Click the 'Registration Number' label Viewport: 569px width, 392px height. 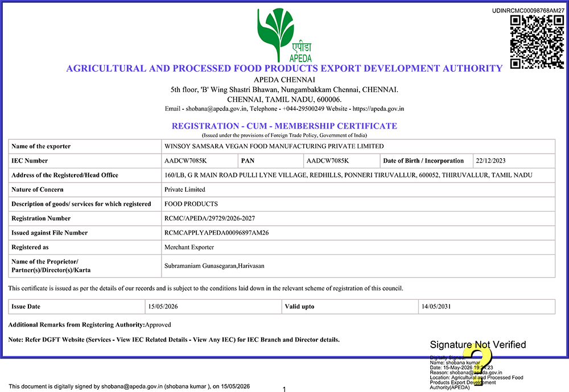coord(41,218)
